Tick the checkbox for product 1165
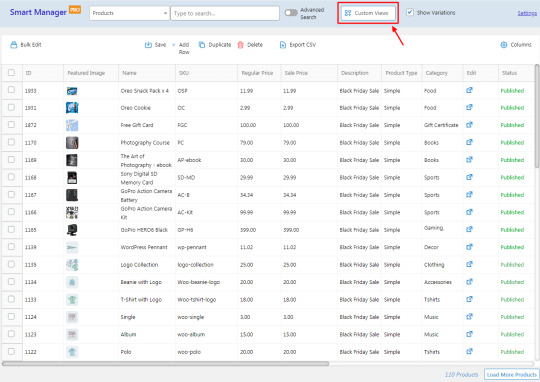The width and height of the screenshot is (540, 382). point(11,229)
